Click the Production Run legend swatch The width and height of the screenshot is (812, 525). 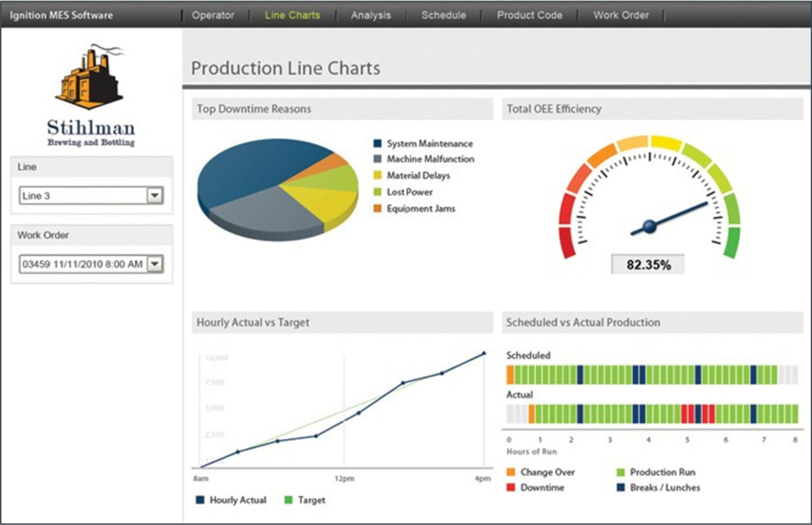pyautogui.click(x=621, y=472)
